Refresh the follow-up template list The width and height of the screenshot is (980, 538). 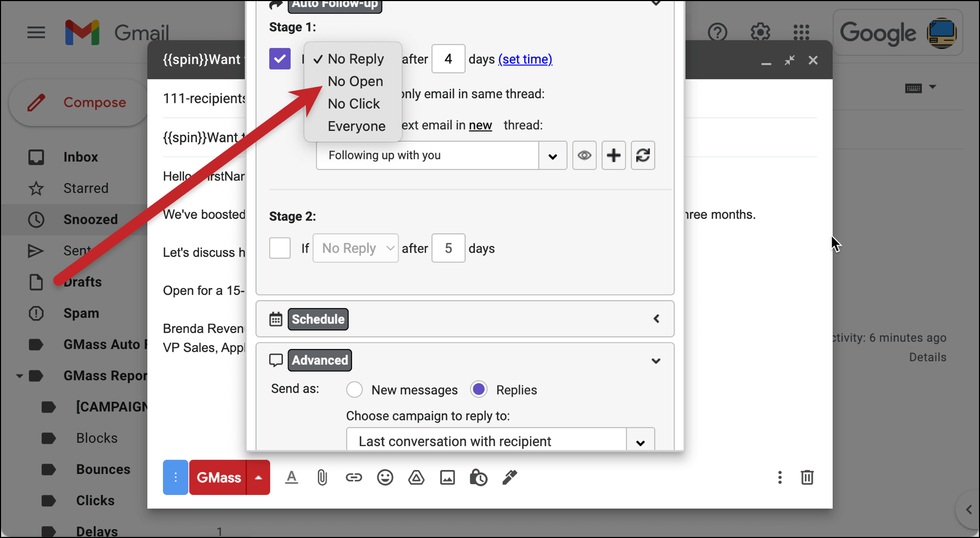point(643,155)
